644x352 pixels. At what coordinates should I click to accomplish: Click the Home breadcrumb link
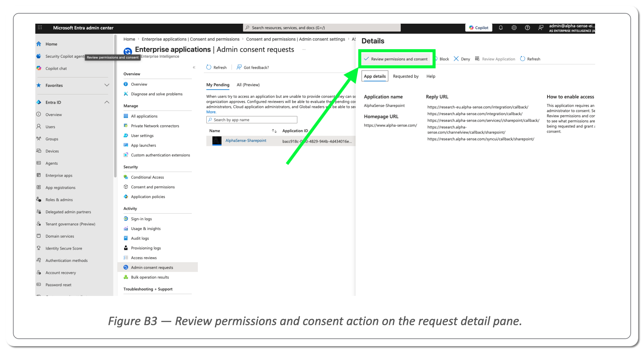129,39
